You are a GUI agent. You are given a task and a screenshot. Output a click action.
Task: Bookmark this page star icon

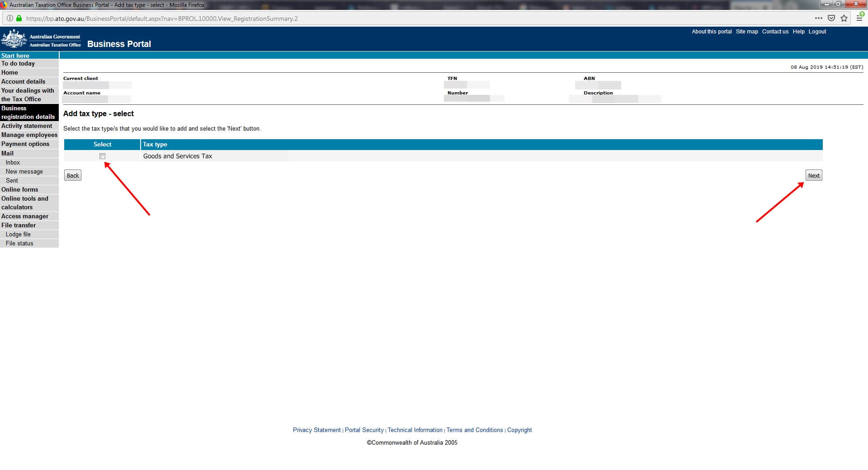844,19
